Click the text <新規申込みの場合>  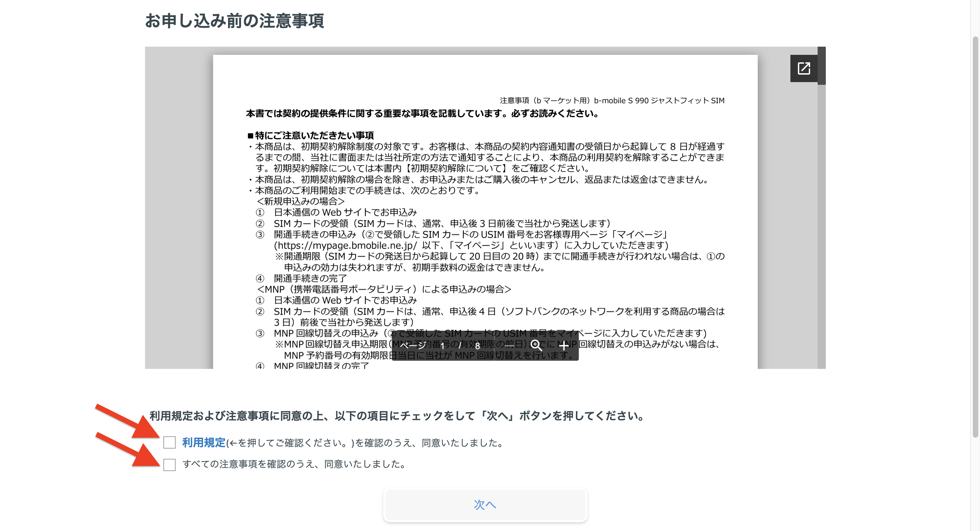pos(301,201)
